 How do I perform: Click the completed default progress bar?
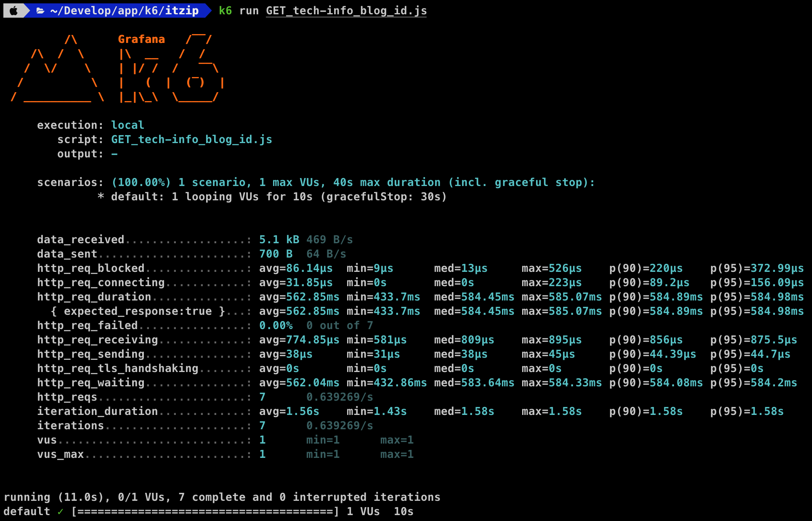205,511
